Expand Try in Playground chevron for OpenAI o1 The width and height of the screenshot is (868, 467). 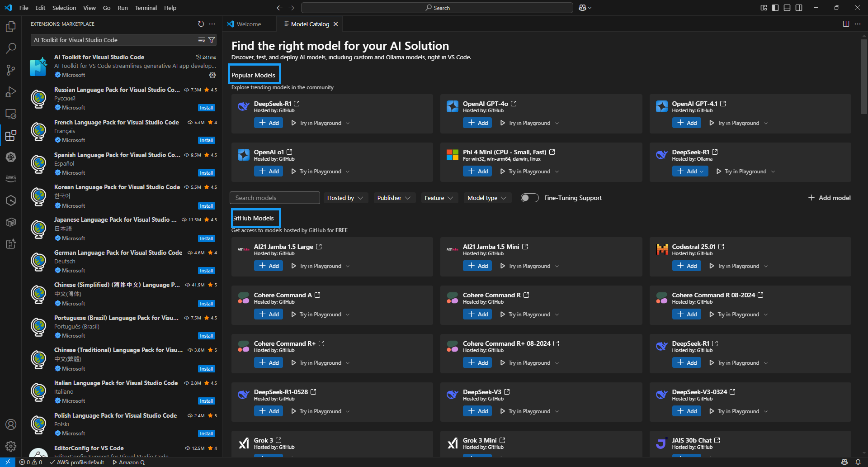(348, 172)
